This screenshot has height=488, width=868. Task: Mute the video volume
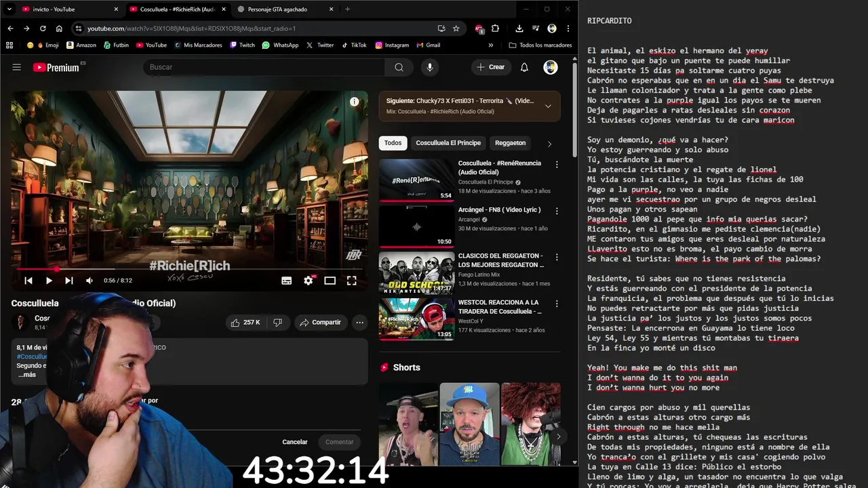click(90, 281)
